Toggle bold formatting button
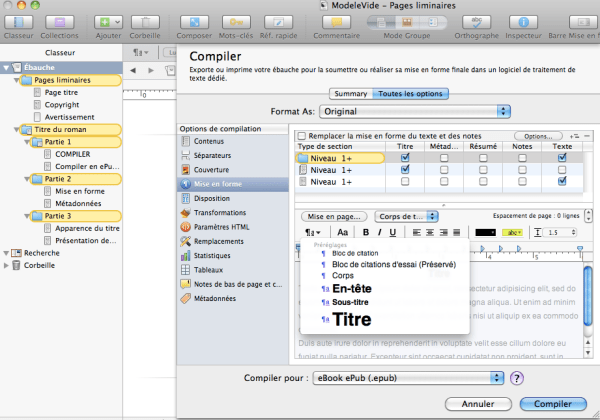This screenshot has width=600, height=420. [366, 232]
